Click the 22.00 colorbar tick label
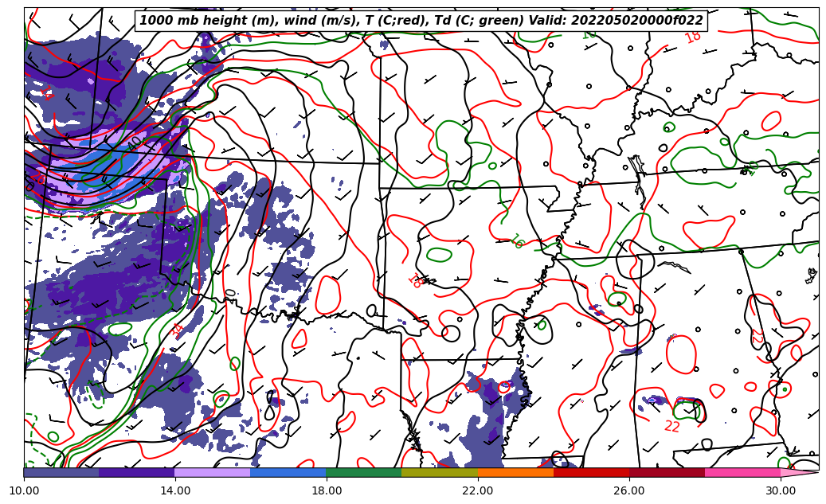The width and height of the screenshot is (826, 504). [478, 490]
